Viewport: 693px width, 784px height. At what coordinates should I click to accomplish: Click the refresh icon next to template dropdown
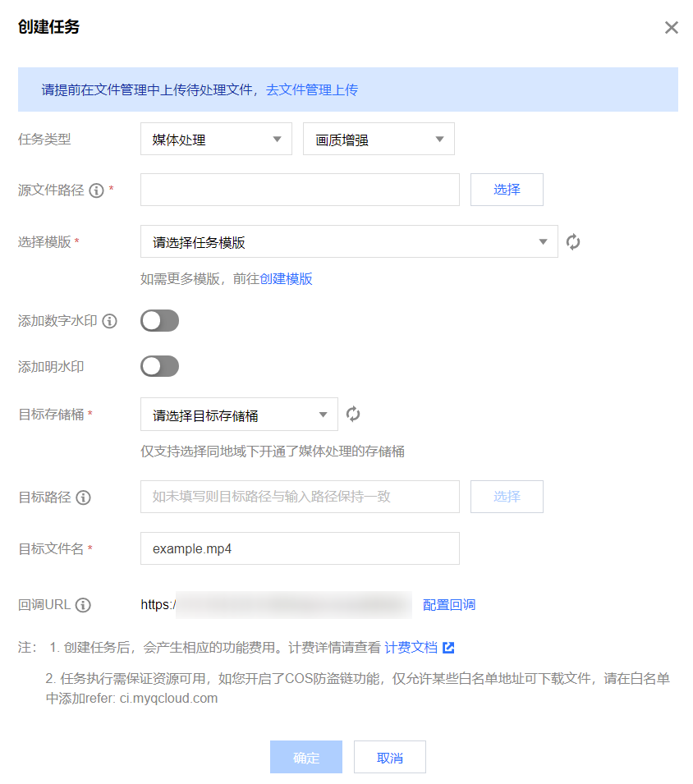573,242
